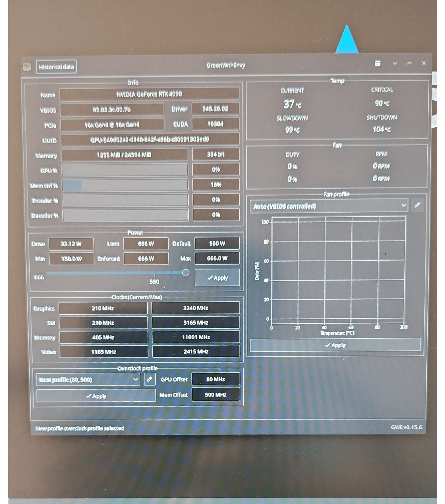Click the Enforced power value "666 W"
This screenshot has height=504, width=445.
[x=146, y=259]
